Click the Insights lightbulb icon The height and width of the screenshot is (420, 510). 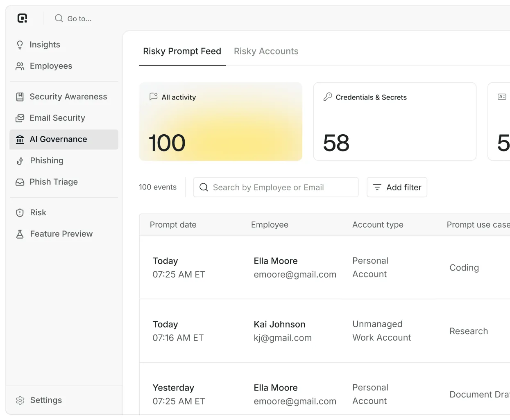20,45
